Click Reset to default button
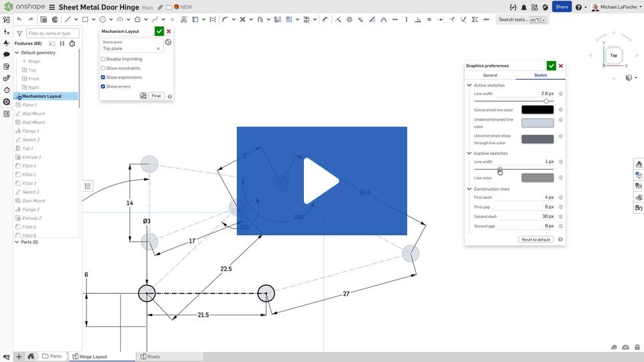Image resolution: width=644 pixels, height=362 pixels. (535, 239)
